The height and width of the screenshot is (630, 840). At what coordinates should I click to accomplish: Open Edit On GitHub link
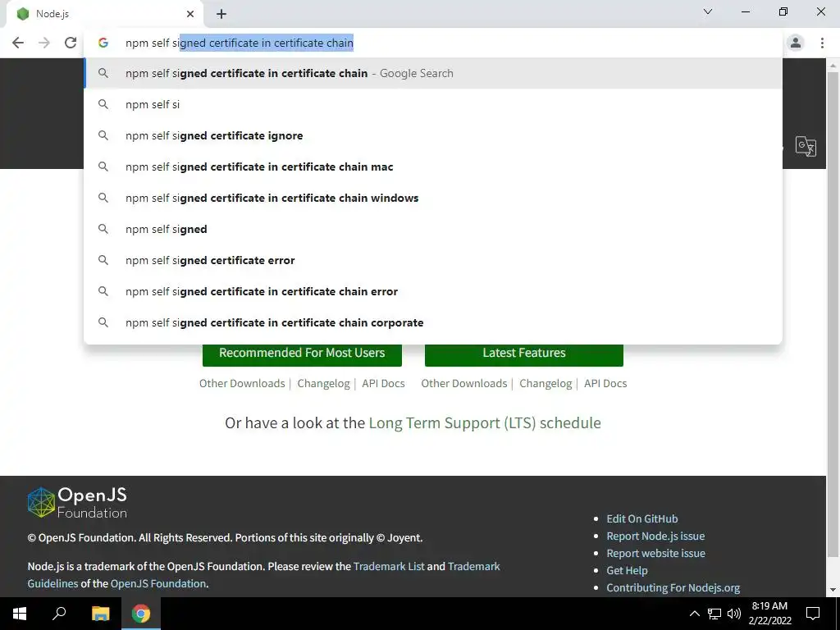click(641, 518)
